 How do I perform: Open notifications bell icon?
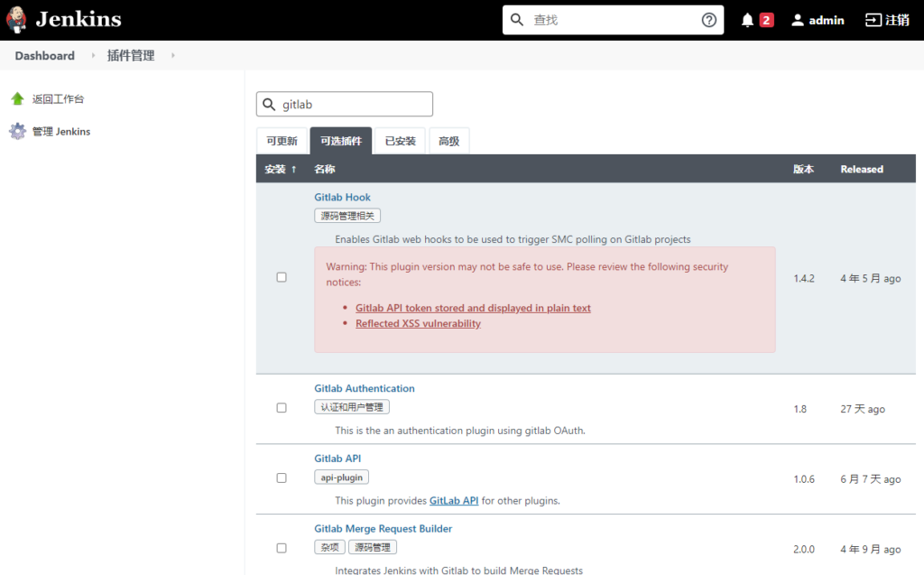pyautogui.click(x=747, y=20)
